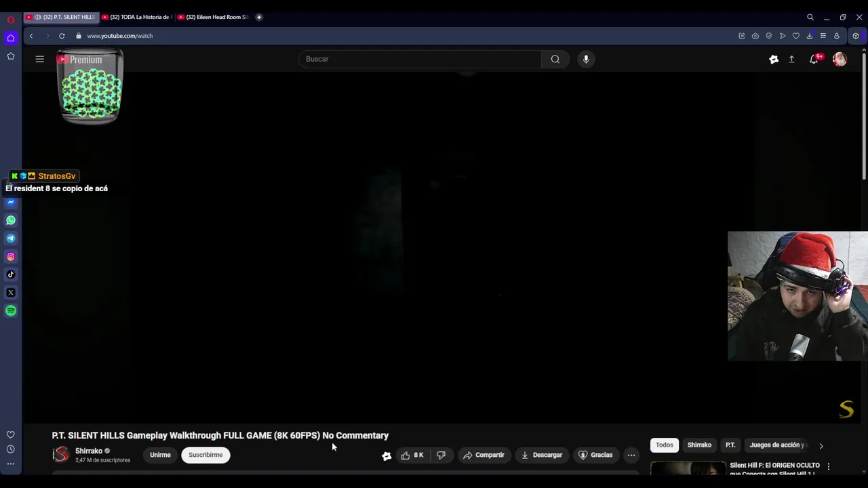Switch to Eileen Head Room tab
Image resolution: width=868 pixels, height=488 pixels.
click(x=214, y=17)
